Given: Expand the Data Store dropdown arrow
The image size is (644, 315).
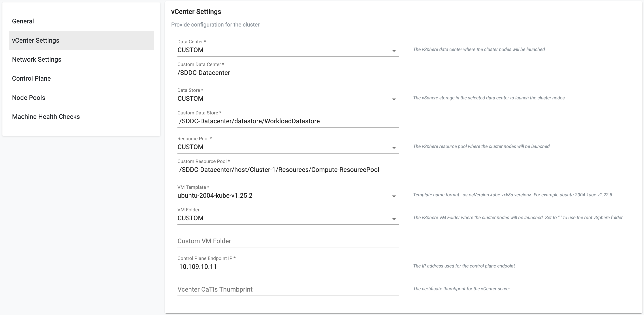Looking at the screenshot, I should 394,99.
